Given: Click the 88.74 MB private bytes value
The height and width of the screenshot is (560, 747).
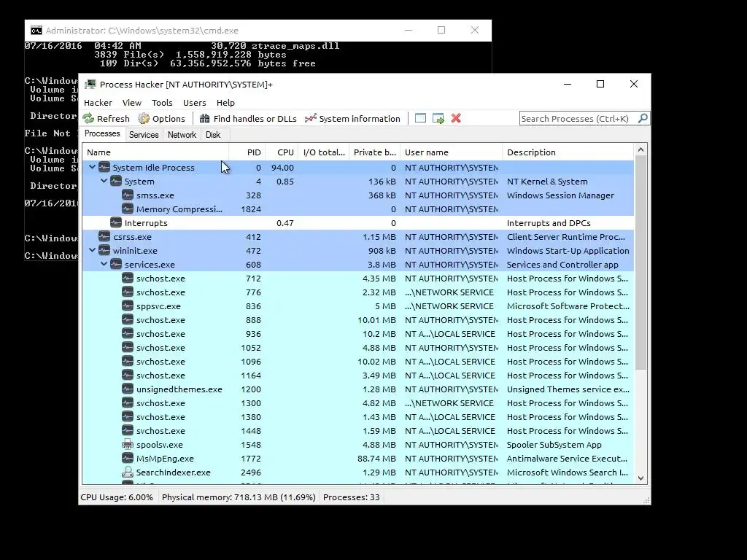Looking at the screenshot, I should 376,459.
